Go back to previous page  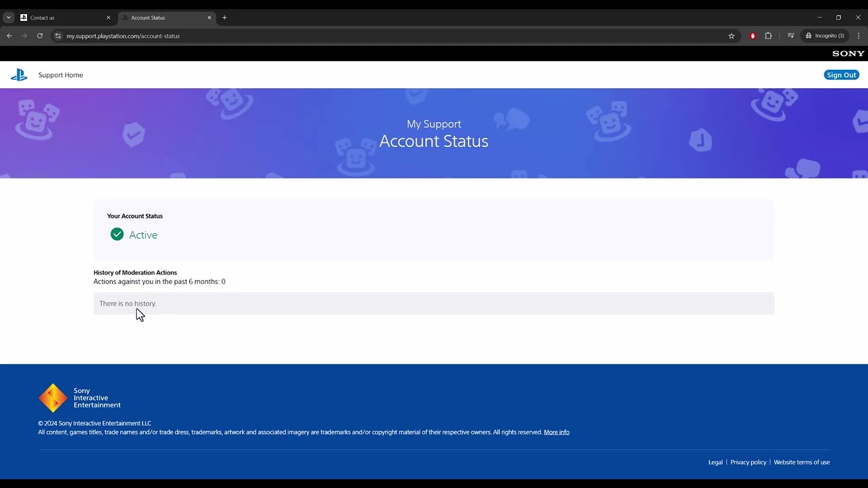click(9, 36)
